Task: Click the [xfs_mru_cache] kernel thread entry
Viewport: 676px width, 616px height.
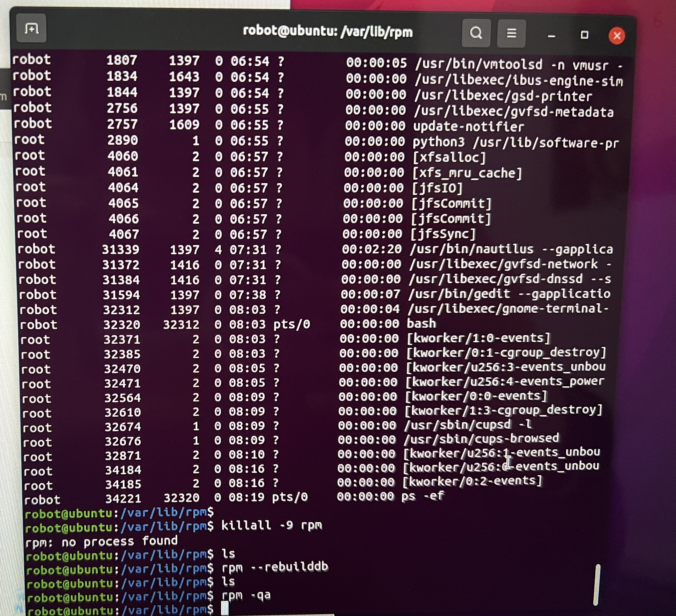Action: 467,173
